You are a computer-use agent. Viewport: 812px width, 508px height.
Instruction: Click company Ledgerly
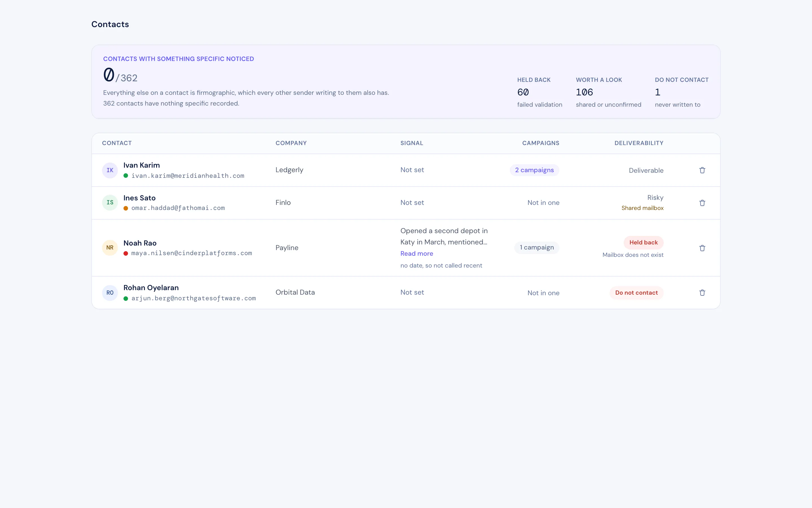[289, 170]
